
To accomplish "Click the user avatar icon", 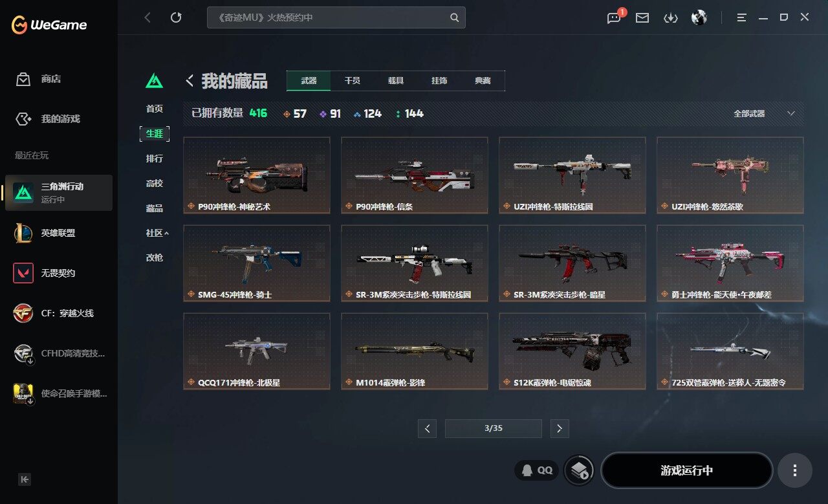I will [x=699, y=17].
